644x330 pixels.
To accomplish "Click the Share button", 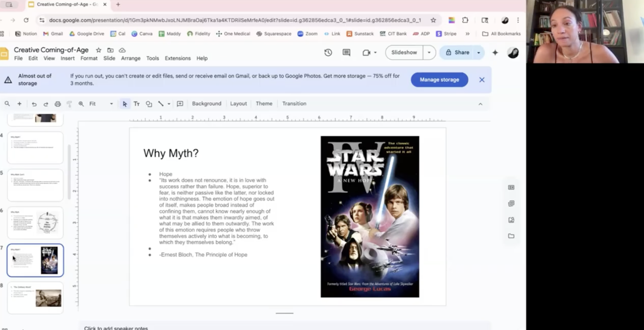I will coord(457,52).
